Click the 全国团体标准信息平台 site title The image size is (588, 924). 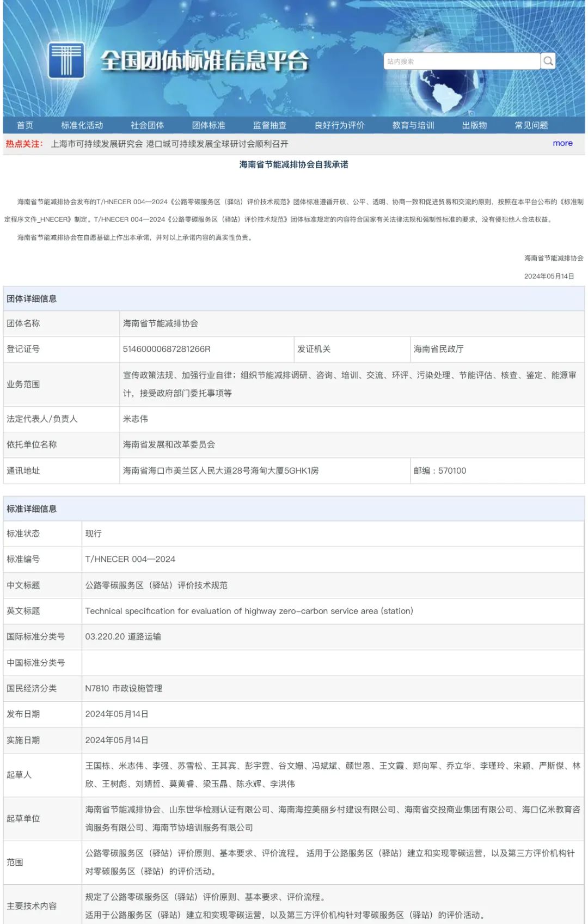(x=204, y=61)
